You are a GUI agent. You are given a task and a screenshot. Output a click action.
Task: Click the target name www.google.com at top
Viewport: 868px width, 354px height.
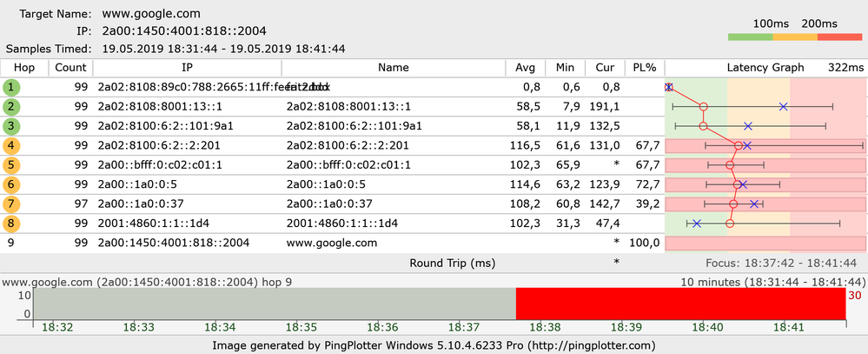point(151,14)
